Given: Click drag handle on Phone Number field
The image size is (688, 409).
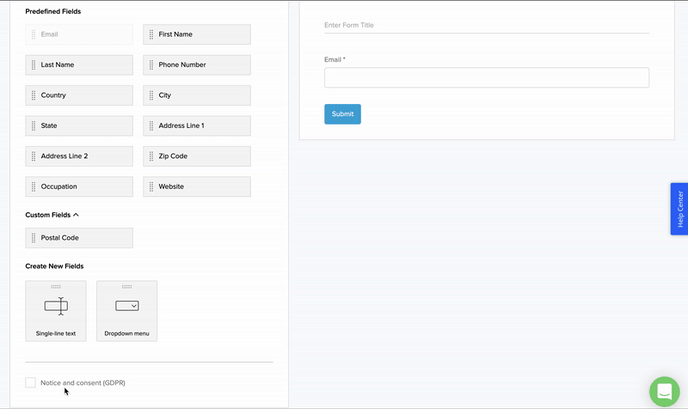Looking at the screenshot, I should (x=151, y=65).
